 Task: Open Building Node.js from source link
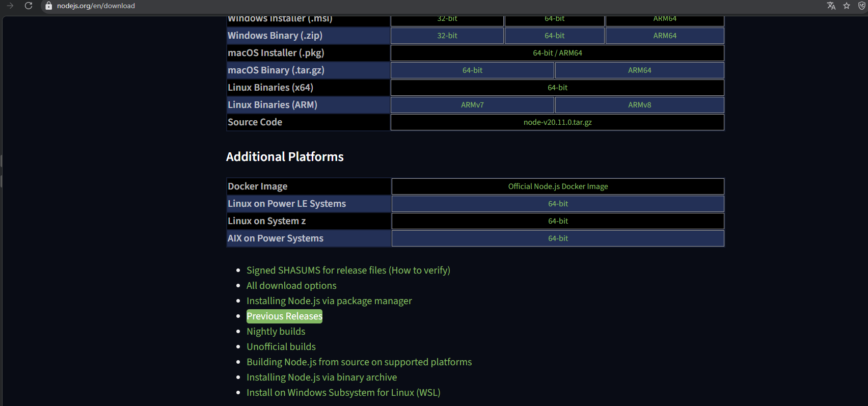click(359, 362)
